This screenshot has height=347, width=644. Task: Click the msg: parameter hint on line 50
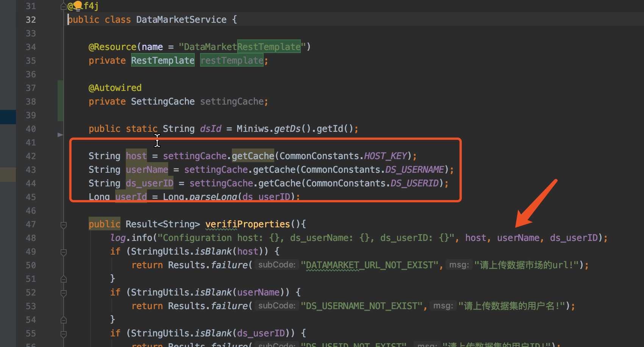[x=459, y=265]
